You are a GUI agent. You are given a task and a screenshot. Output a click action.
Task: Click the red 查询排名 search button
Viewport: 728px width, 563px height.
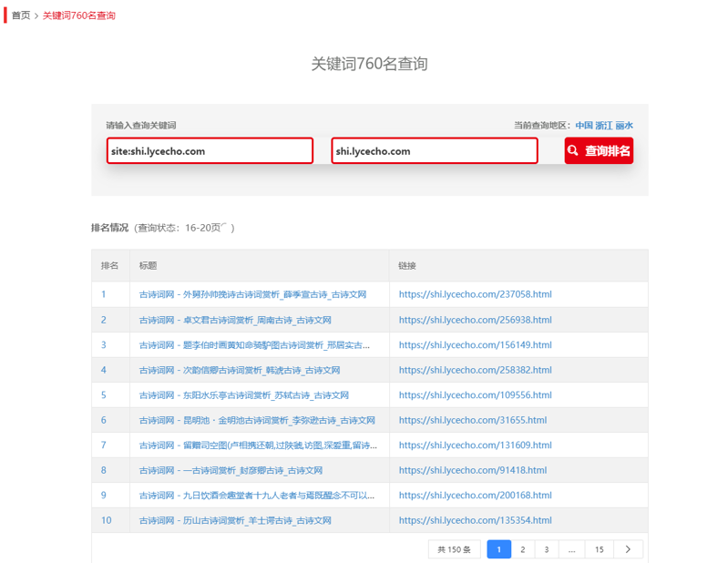(599, 151)
